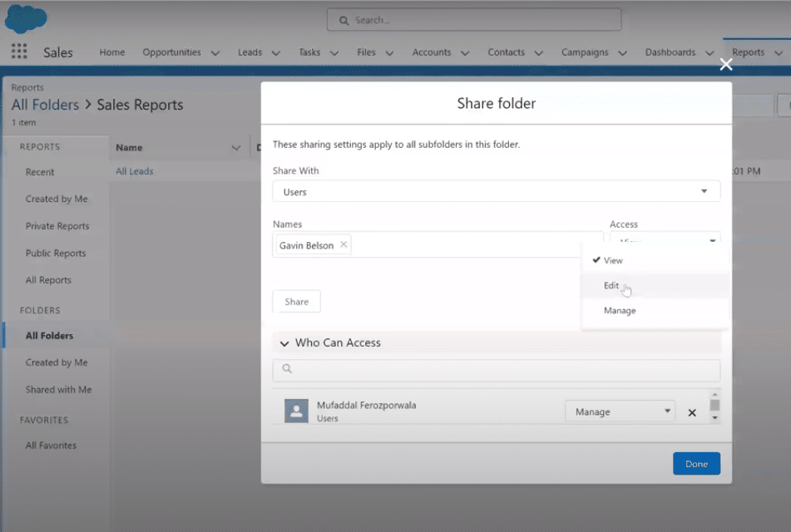Screen dimensions: 791x532
Task: Remove Mufaddal Ferozpurwala's access with X
Action: point(692,412)
